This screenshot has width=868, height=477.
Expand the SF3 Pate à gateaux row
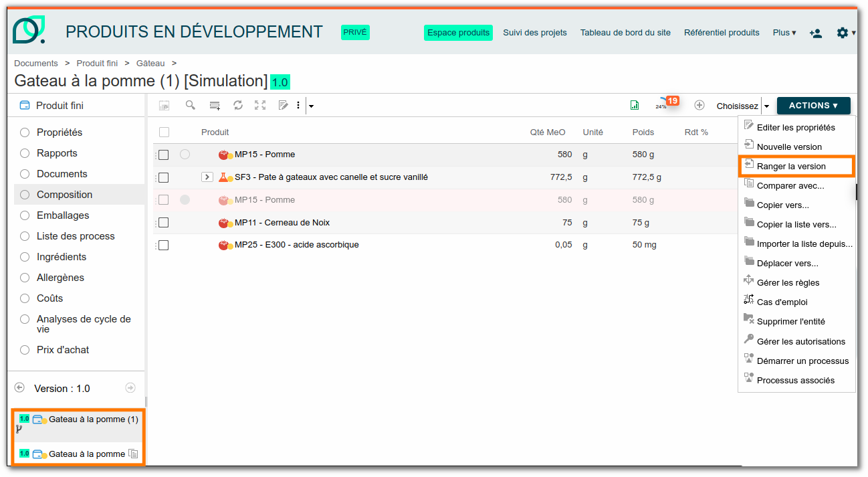coord(207,177)
